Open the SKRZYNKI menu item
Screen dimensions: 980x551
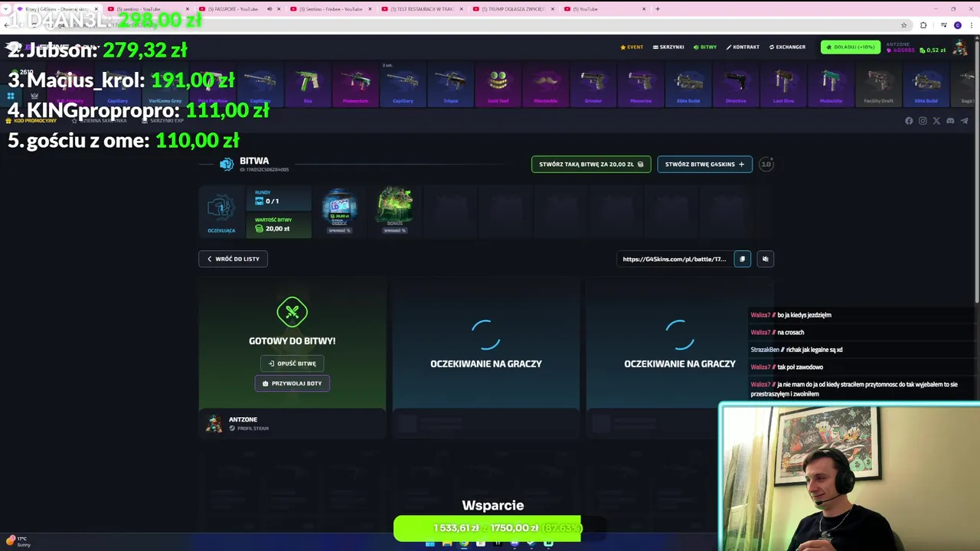click(x=668, y=47)
